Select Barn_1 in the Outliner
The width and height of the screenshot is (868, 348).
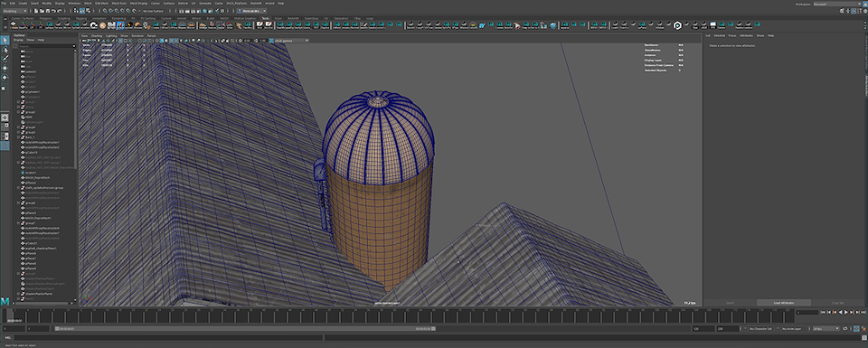coord(31,137)
